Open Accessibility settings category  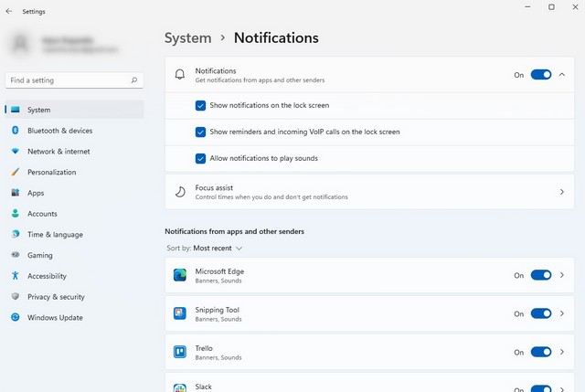tap(75, 276)
